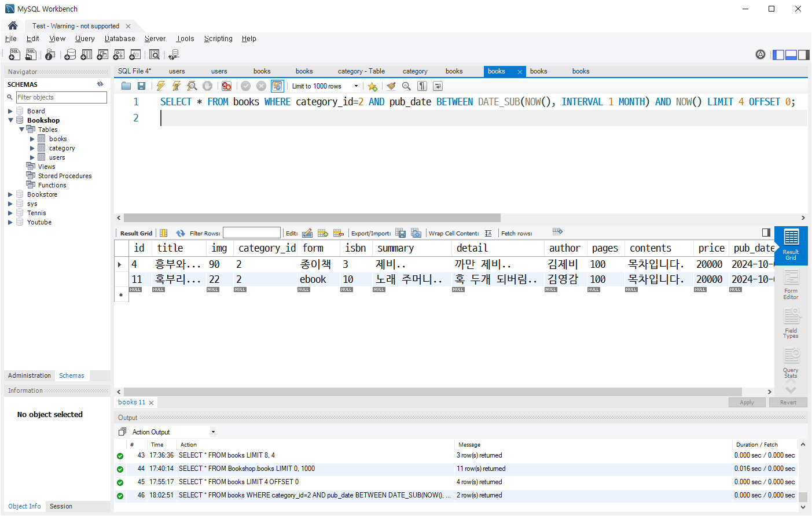Toggle stop-on-error execution button
Screen dimensions: 812x516
[x=226, y=86]
